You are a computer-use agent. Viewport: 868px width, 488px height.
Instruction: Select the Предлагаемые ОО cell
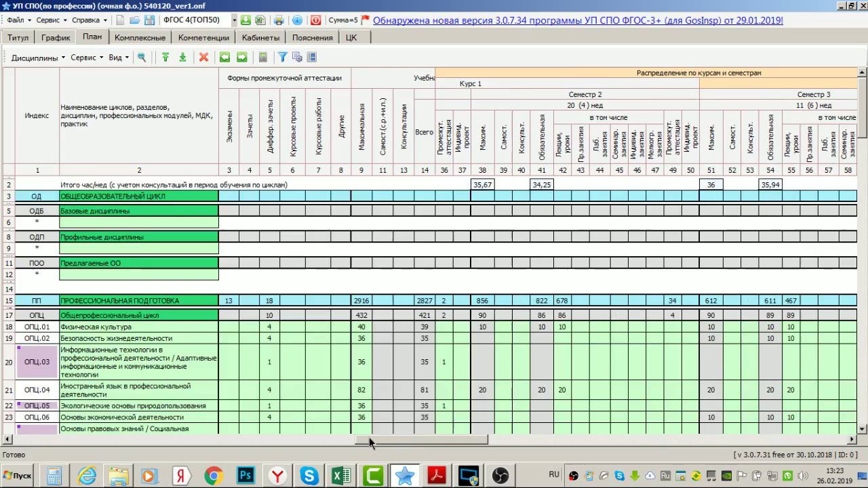(x=139, y=263)
